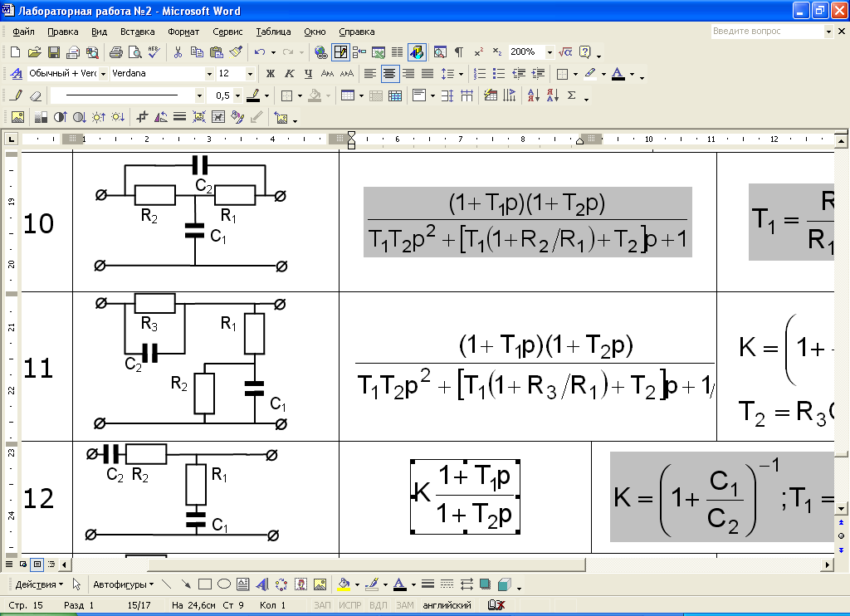The width and height of the screenshot is (850, 616).
Task: Click the Help question mark icon
Action: tap(585, 52)
